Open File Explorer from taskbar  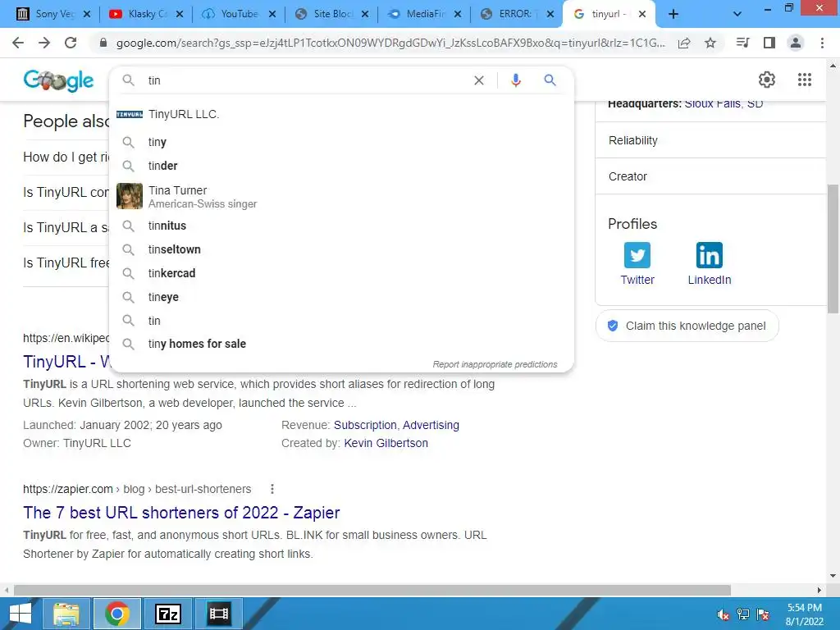click(x=66, y=614)
